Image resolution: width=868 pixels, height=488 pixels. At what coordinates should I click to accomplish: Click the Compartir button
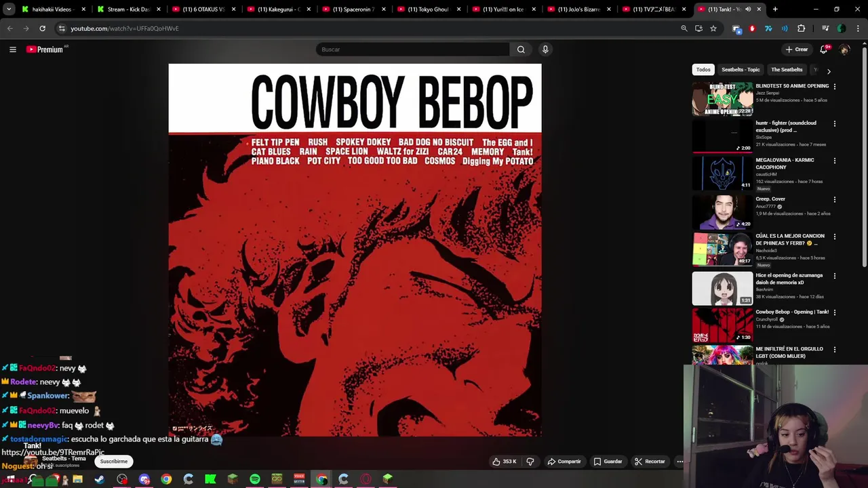[564, 462]
